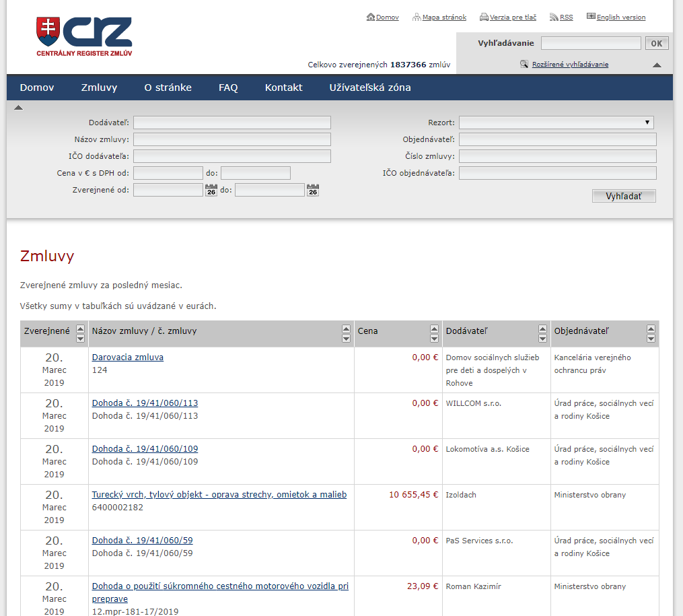The image size is (683, 616).
Task: Open O stránke menu item
Action: (168, 88)
